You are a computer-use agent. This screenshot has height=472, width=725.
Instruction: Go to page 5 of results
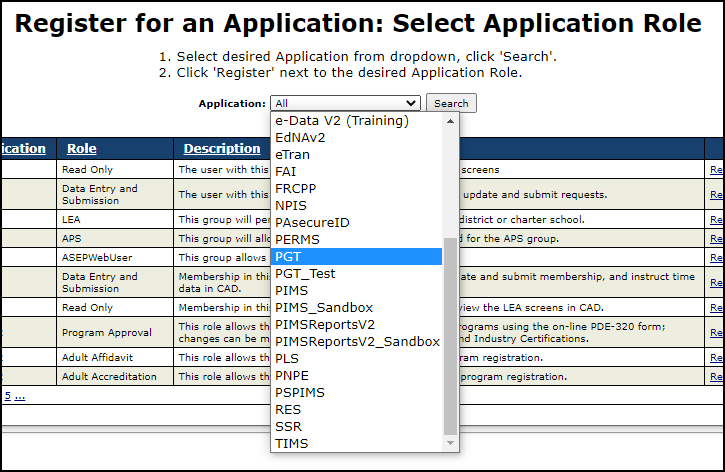pyautogui.click(x=7, y=396)
